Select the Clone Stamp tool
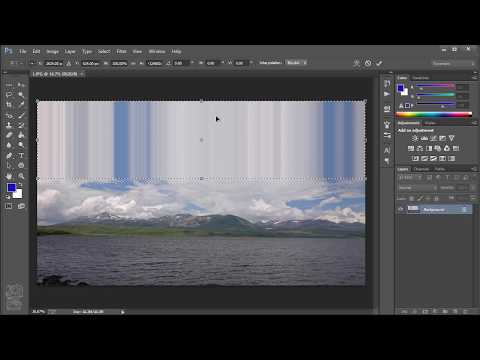 click(x=9, y=125)
